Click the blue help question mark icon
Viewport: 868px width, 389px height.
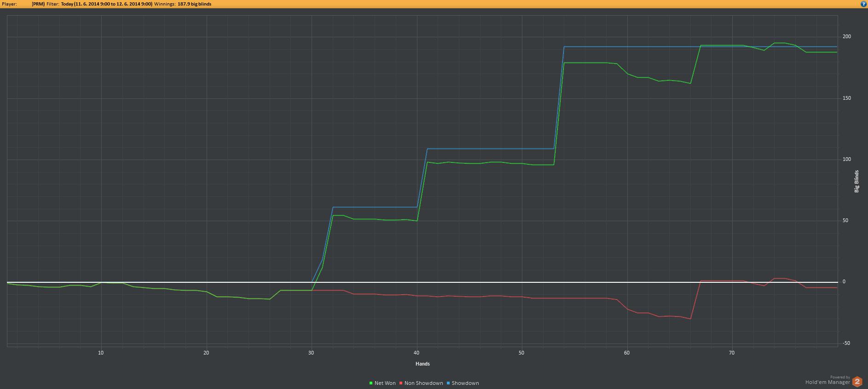point(863,4)
